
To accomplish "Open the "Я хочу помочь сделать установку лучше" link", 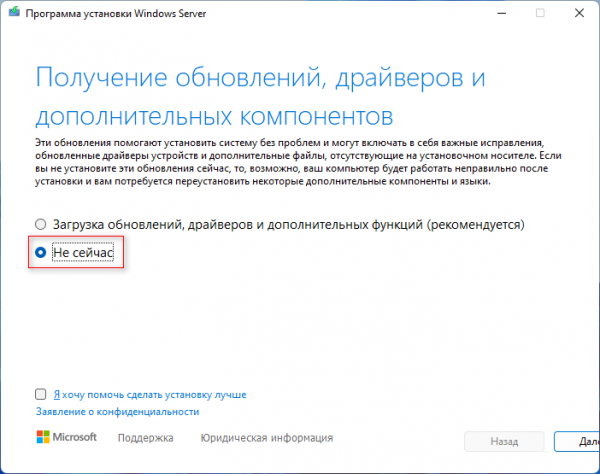I will point(150,394).
